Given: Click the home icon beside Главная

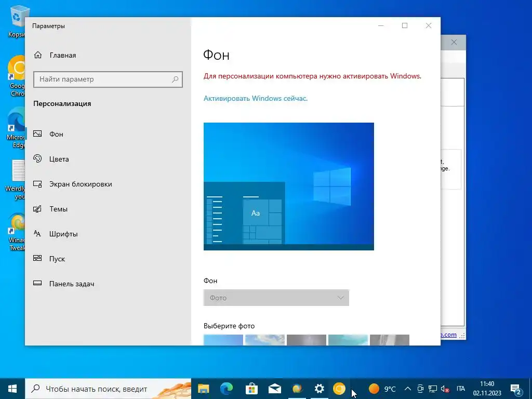Looking at the screenshot, I should 37,55.
